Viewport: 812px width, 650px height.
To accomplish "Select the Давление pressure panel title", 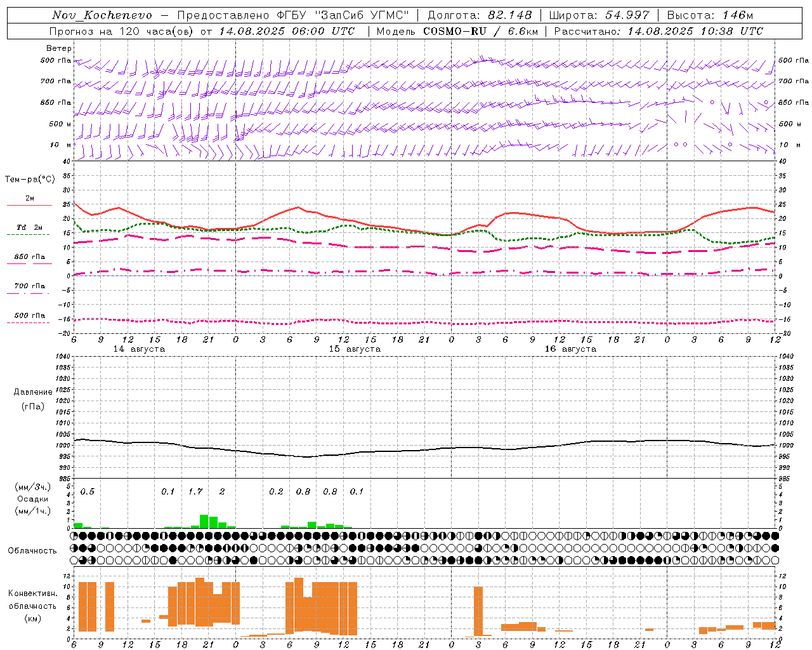I will (33, 392).
